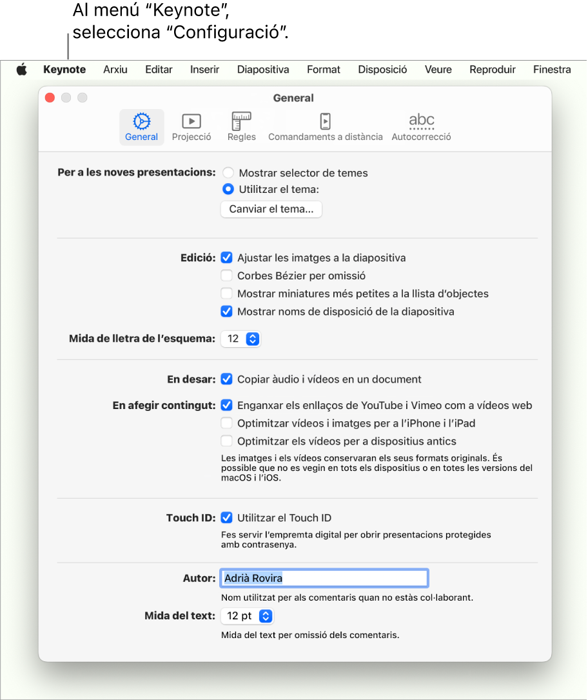Open the Format menu
This screenshot has width=588, height=700.
click(x=324, y=70)
